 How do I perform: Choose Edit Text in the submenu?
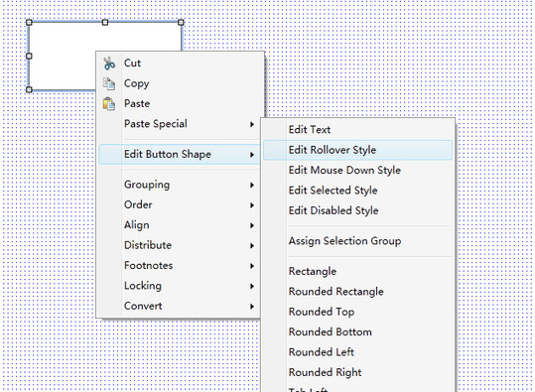tap(358, 130)
